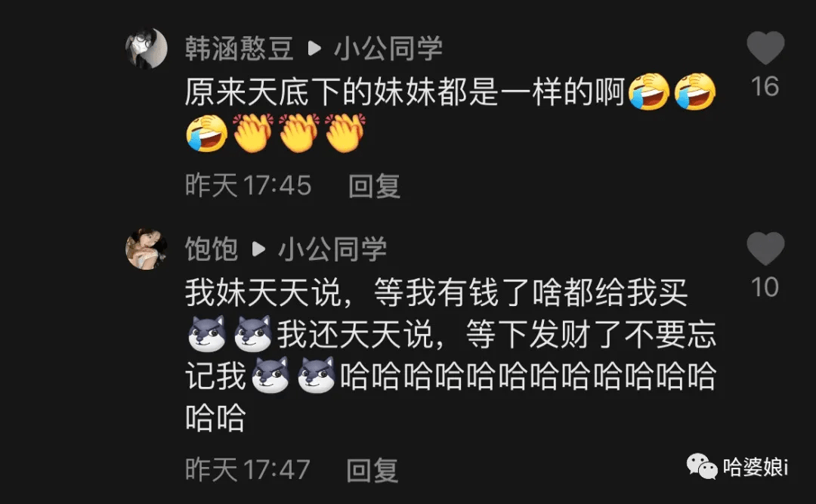Click the first clapping hands emoji
Image resolution: width=816 pixels, height=504 pixels.
click(x=253, y=133)
